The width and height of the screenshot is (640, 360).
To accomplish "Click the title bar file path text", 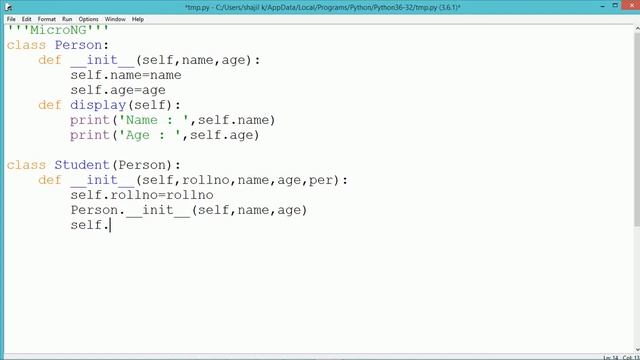I will tap(322, 7).
